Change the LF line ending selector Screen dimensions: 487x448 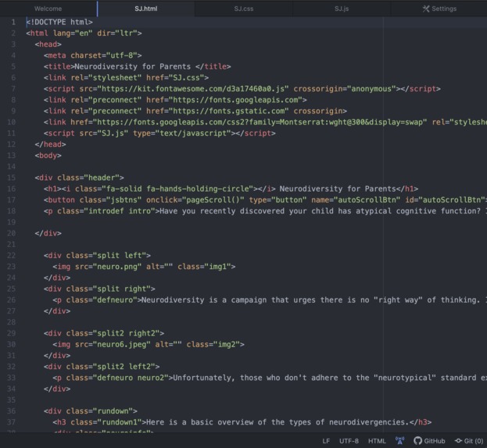[x=326, y=441]
